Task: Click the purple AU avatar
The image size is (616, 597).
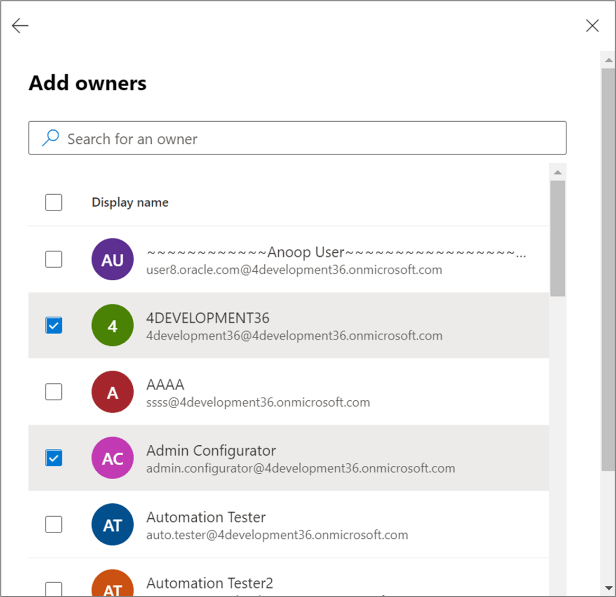Action: point(112,259)
